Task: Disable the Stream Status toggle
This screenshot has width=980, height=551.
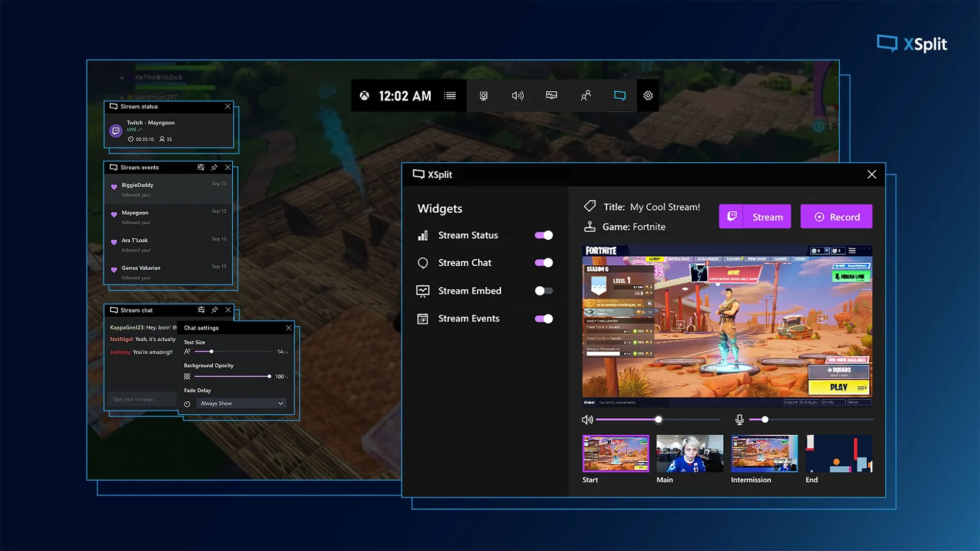Action: pos(543,235)
